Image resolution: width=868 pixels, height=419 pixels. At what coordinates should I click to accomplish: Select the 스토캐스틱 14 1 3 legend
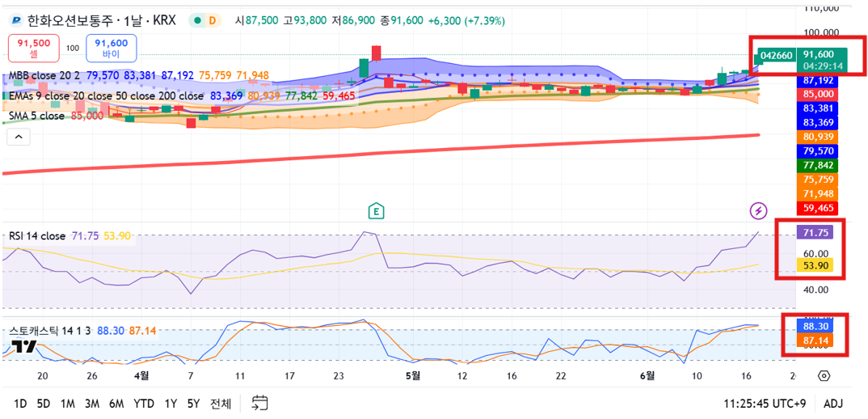(50, 331)
